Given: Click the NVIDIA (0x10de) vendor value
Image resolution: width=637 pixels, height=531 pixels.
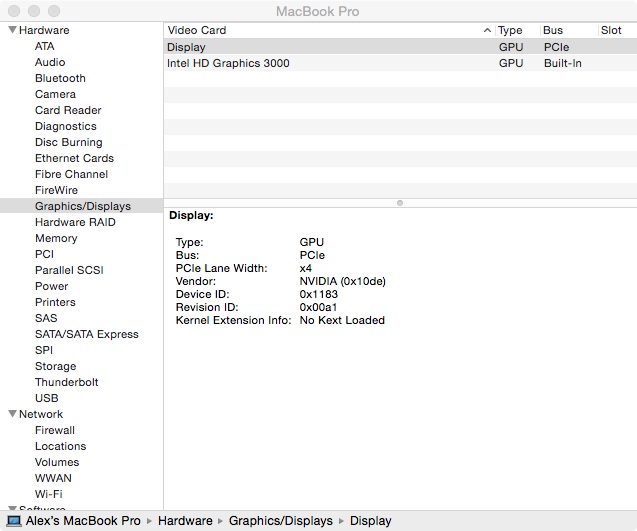Looking at the screenshot, I should click(342, 281).
